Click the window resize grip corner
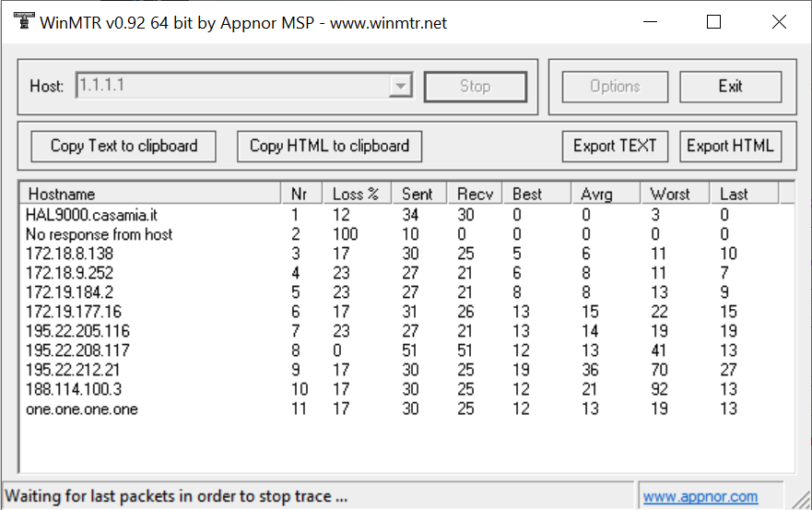 pos(802,500)
